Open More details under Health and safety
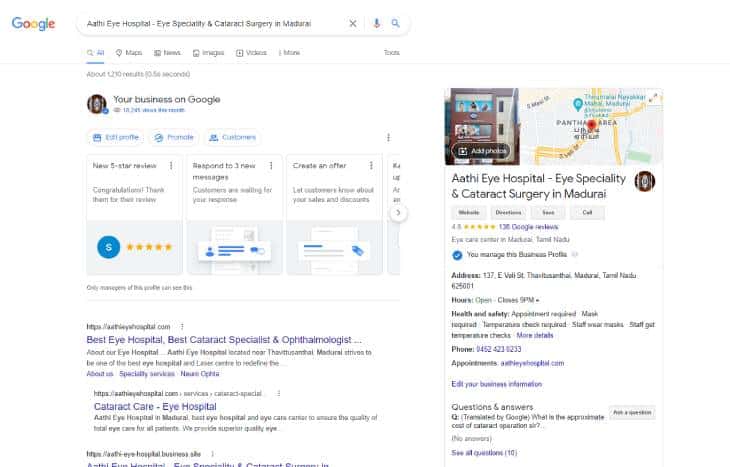Viewport: 730px width, 467px height. [x=535, y=336]
